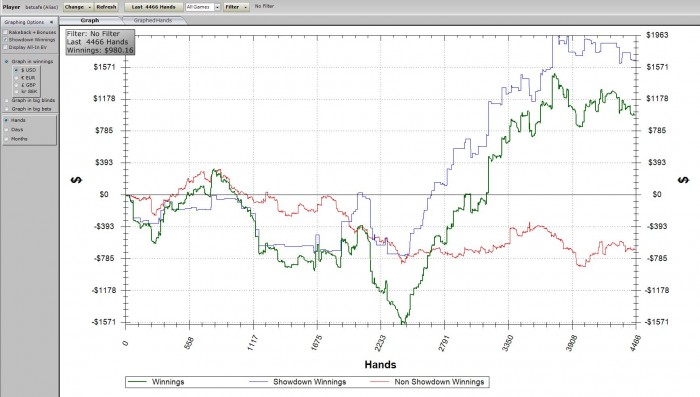This screenshot has width=700, height=397.
Task: Choose the kr SEK currency radio
Action: [x=17, y=92]
